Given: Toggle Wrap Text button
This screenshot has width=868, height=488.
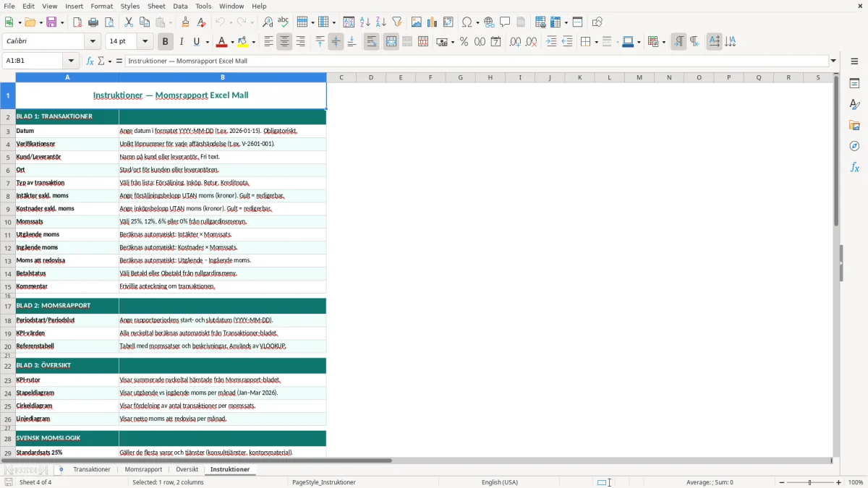Looking at the screenshot, I should coord(371,42).
